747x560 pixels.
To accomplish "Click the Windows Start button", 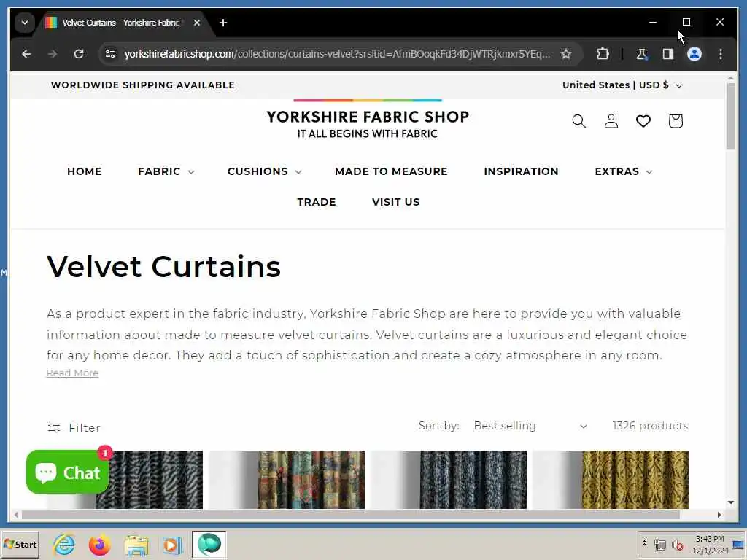I will (x=20, y=544).
